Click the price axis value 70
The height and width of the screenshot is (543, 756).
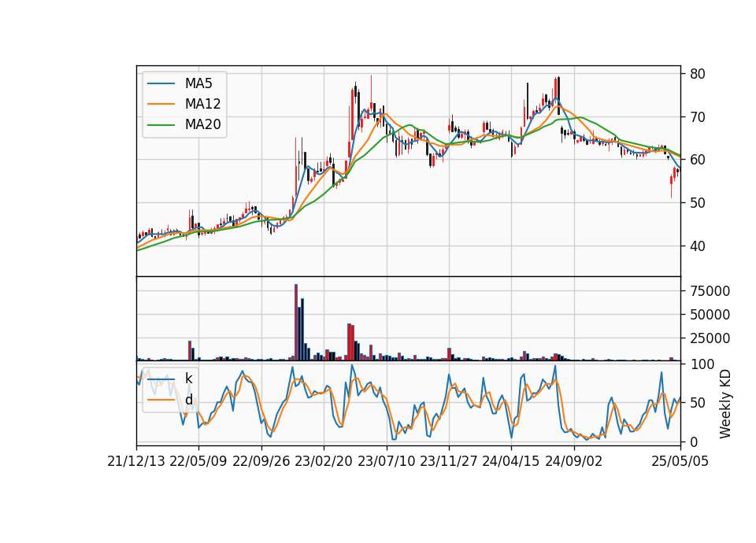tap(697, 117)
